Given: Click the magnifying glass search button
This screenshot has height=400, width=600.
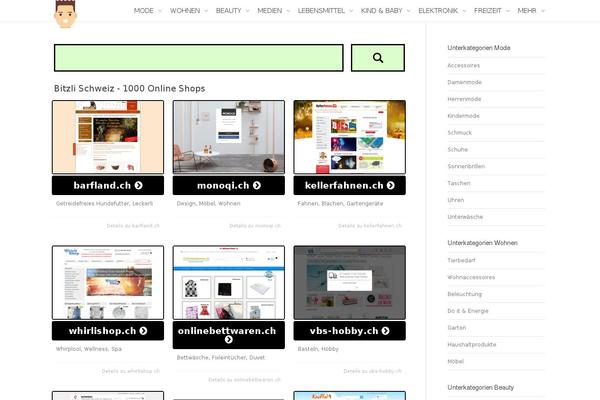Looking at the screenshot, I should pos(378,58).
